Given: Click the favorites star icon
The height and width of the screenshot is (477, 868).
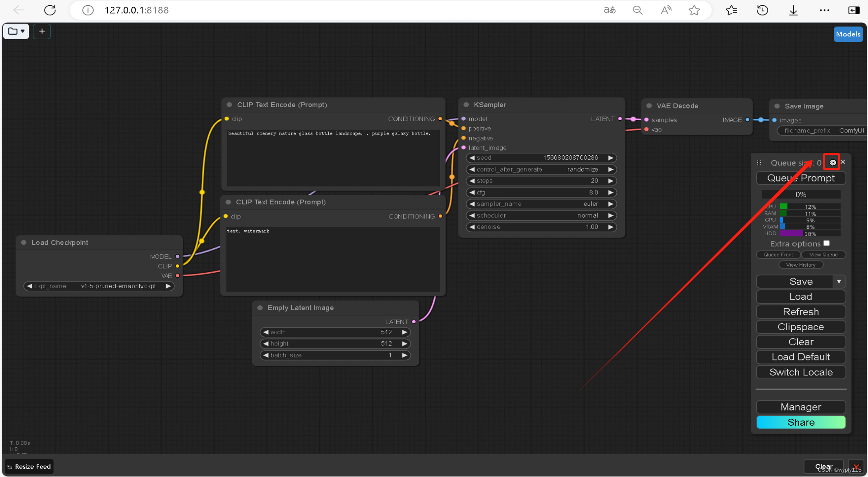Looking at the screenshot, I should pos(694,10).
